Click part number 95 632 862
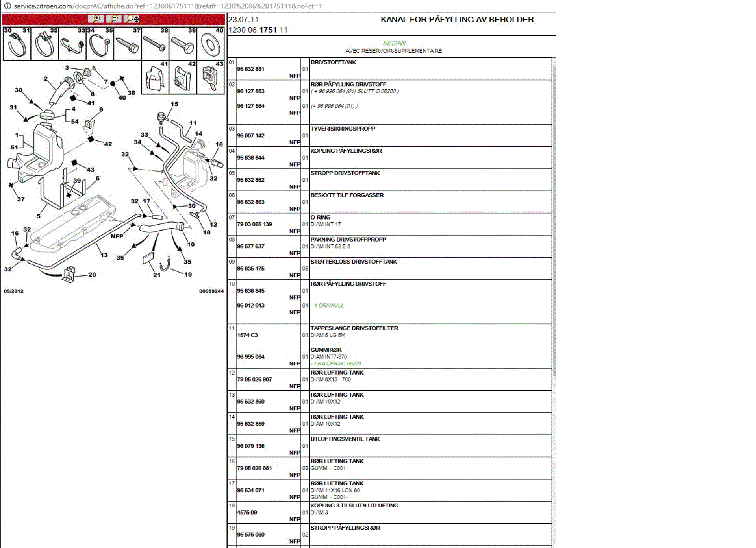The height and width of the screenshot is (548, 756). [x=250, y=180]
